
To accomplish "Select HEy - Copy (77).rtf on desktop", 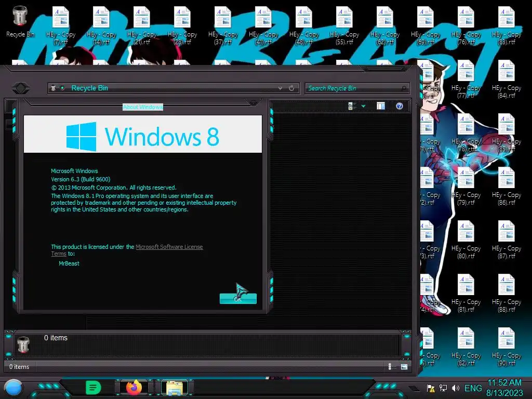I will coord(466,79).
